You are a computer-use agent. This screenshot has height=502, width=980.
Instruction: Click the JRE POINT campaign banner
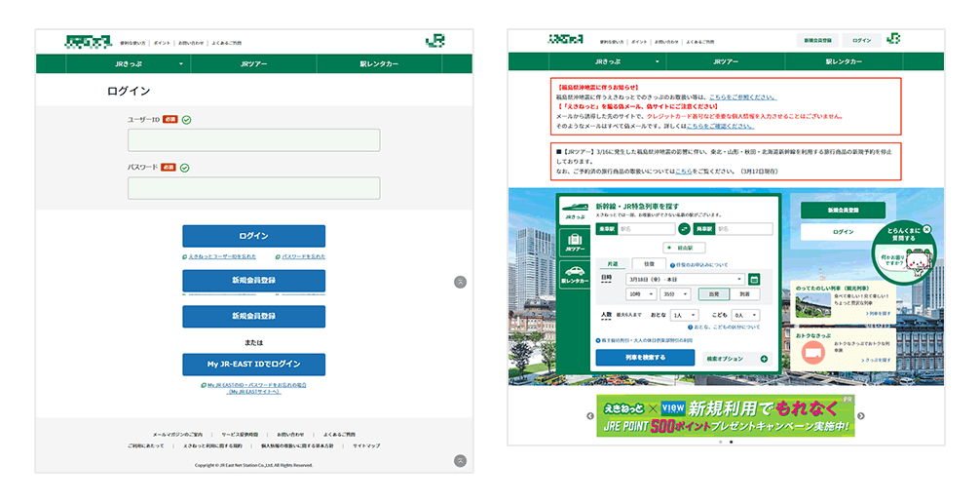tap(725, 415)
